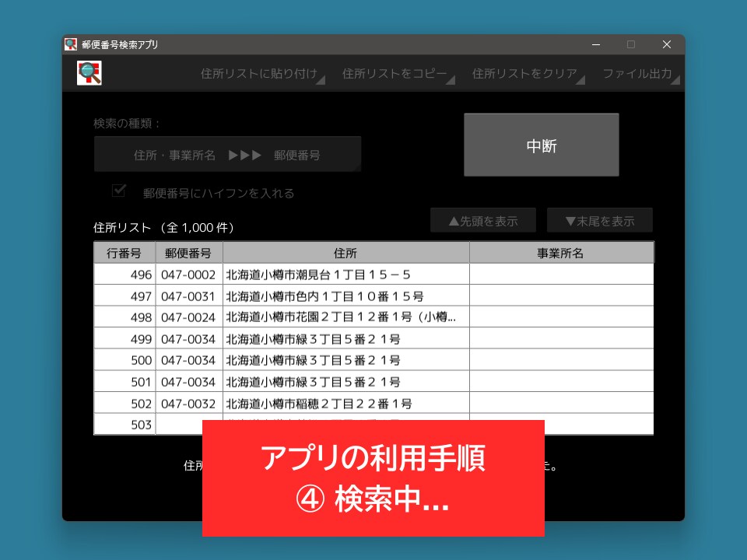Select postal code 047-0031 cell
Image resolution: width=747 pixels, height=560 pixels.
coord(189,296)
